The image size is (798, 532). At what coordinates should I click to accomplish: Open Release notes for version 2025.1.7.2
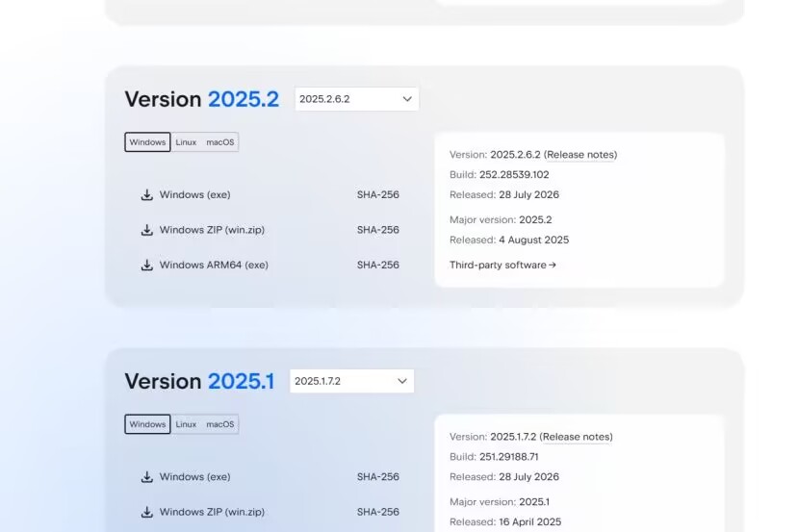[576, 437]
